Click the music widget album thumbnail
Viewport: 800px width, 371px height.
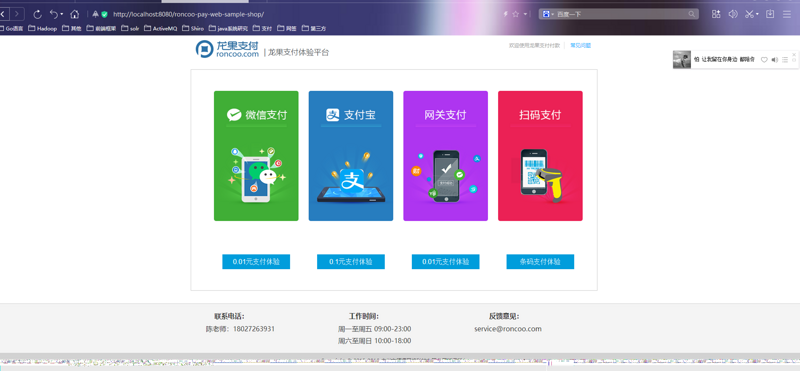tap(682, 59)
